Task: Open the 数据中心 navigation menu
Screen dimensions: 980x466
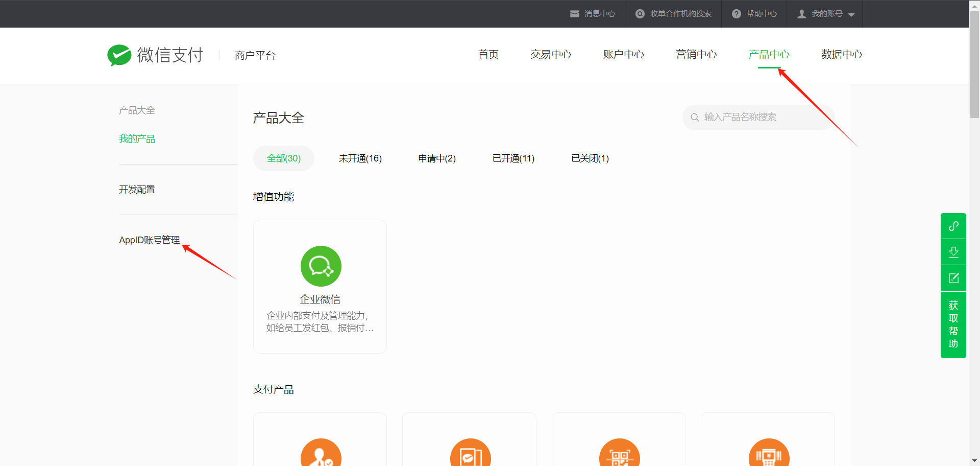Action: click(841, 55)
